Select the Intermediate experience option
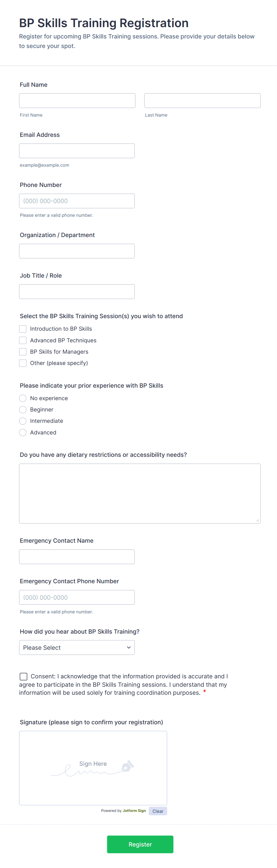The width and height of the screenshot is (277, 868). [23, 421]
